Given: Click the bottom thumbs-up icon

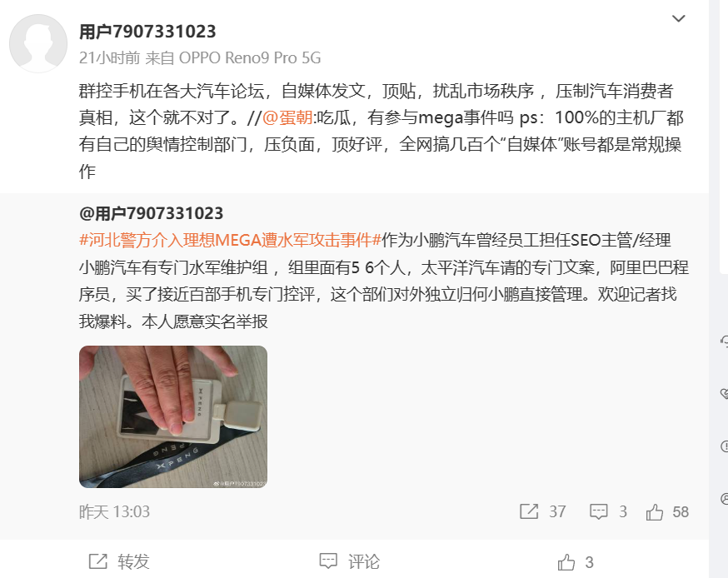Looking at the screenshot, I should click(x=566, y=562).
